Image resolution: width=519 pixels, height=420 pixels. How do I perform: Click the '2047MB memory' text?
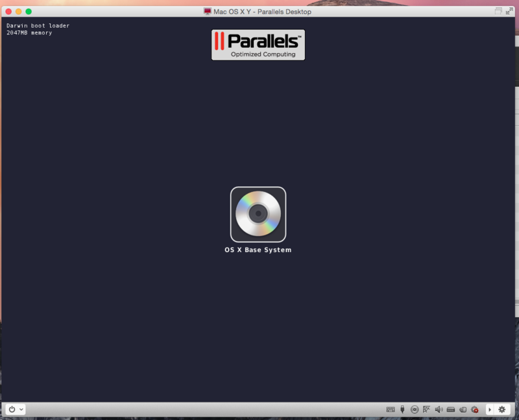pos(29,33)
